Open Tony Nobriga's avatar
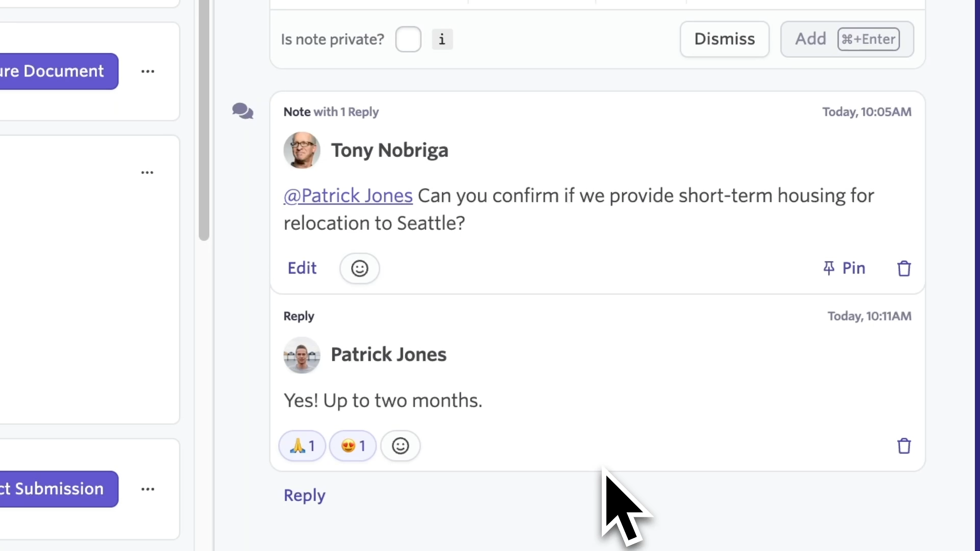The height and width of the screenshot is (551, 980). coord(302,151)
